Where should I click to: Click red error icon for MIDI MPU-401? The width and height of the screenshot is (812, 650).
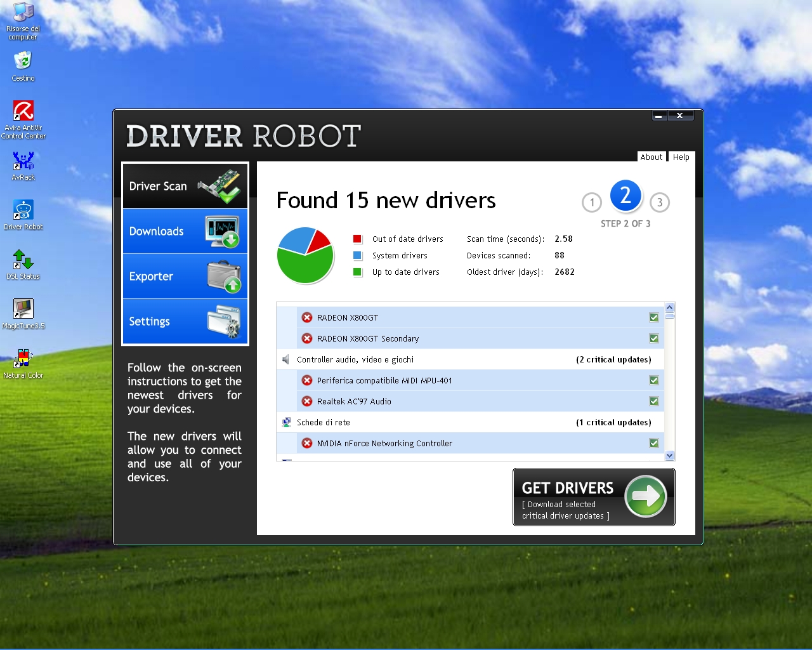(307, 380)
